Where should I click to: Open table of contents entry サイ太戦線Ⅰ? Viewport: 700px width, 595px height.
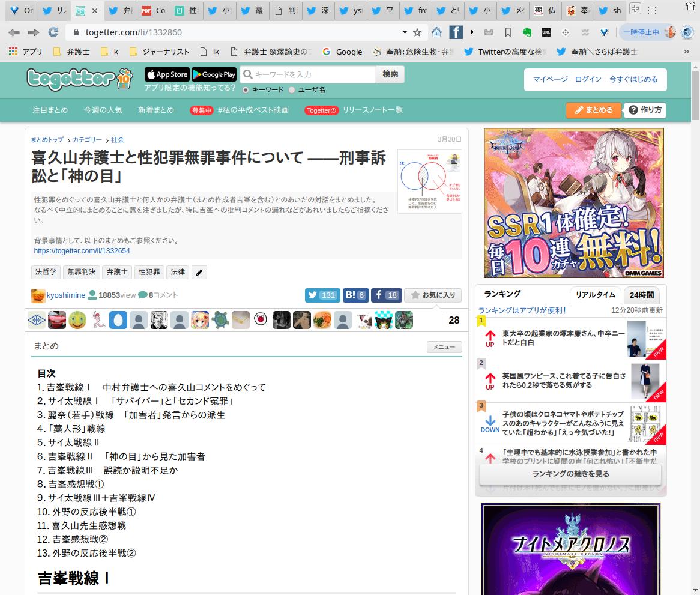point(135,401)
